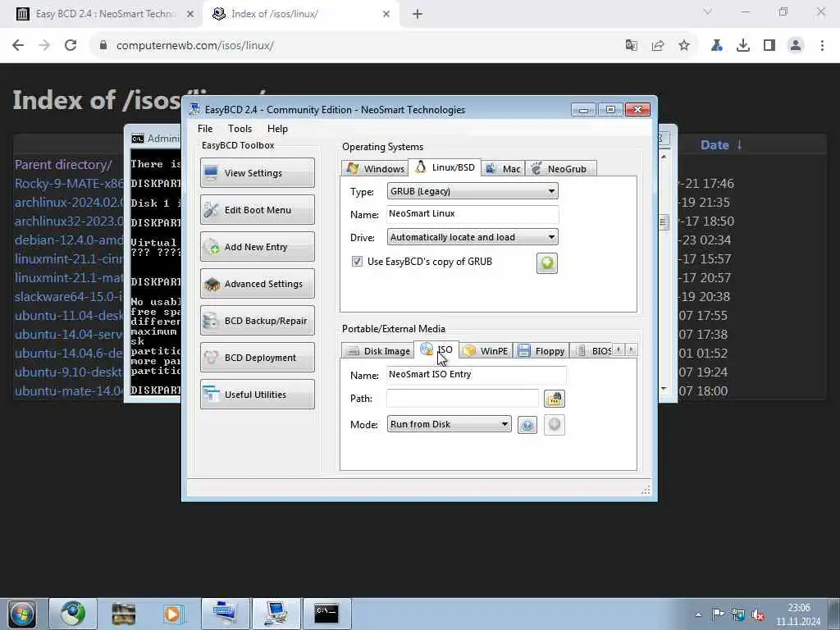Click the Action Center flag tray icon
Screen dimensions: 840x630
click(x=718, y=614)
